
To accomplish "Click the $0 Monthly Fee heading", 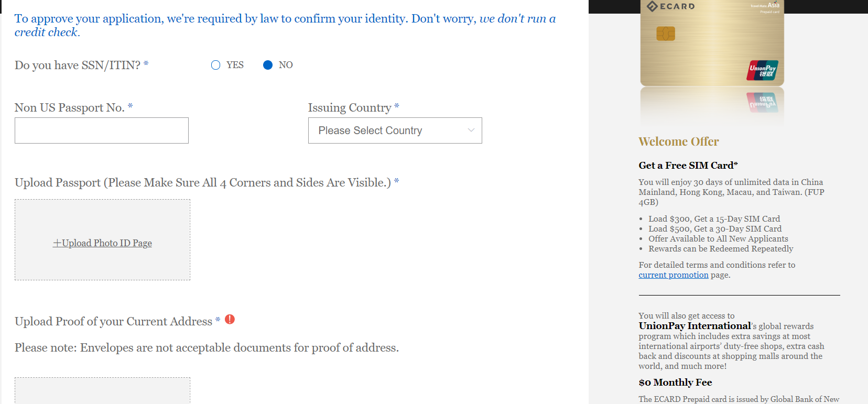I will pyautogui.click(x=675, y=383).
